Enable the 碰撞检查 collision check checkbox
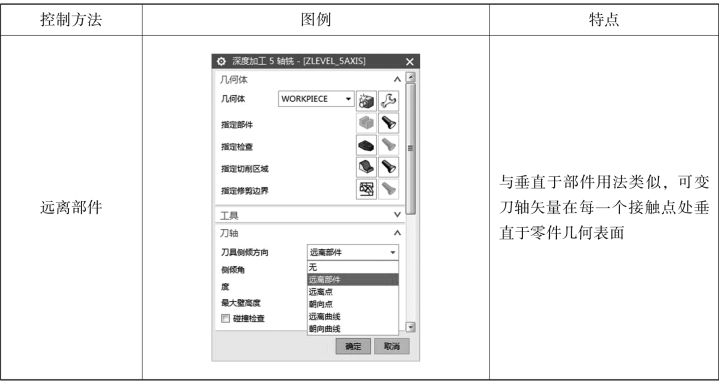 tap(225, 318)
